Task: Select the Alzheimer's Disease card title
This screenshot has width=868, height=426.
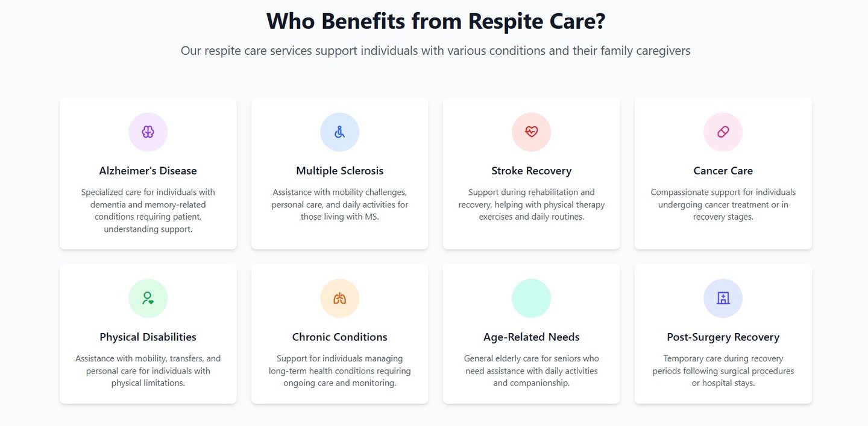Action: (148, 171)
